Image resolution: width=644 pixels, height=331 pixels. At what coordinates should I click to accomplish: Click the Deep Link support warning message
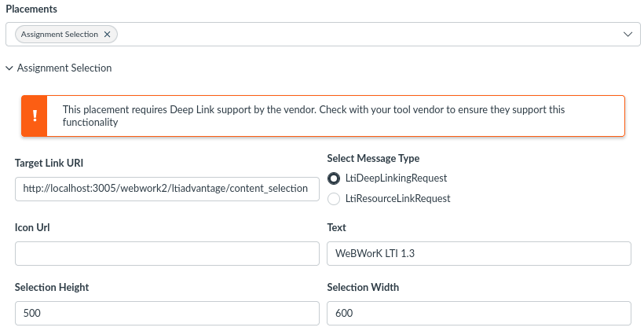pyautogui.click(x=314, y=116)
